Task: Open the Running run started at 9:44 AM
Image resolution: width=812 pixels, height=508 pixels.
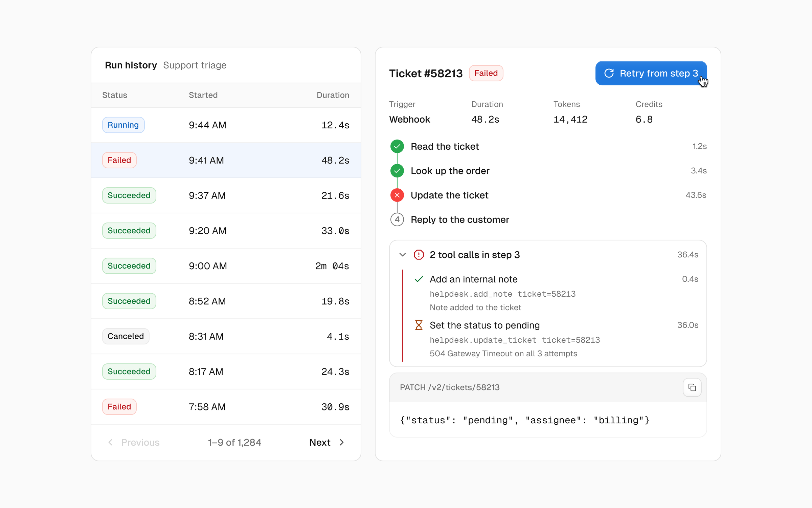Action: point(226,125)
